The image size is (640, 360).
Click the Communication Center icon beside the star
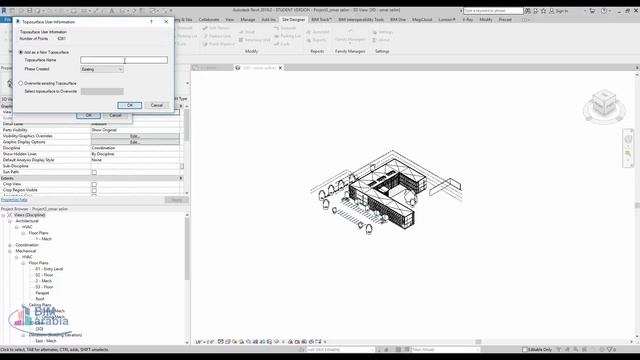pyautogui.click(x=536, y=11)
